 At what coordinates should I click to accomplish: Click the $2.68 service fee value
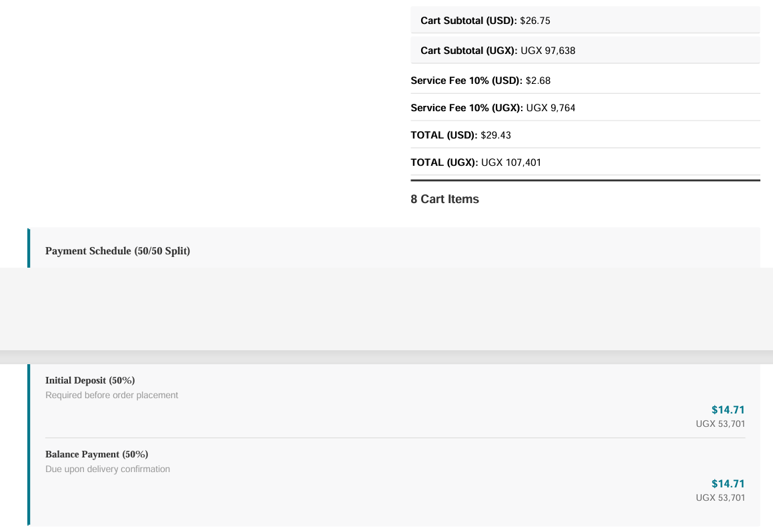click(538, 81)
